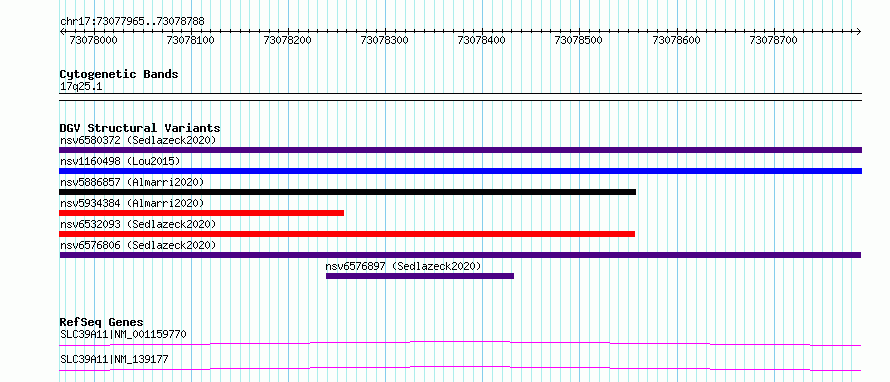Click the 73078300 ruler tick label
The image size is (890, 382).
click(x=385, y=41)
